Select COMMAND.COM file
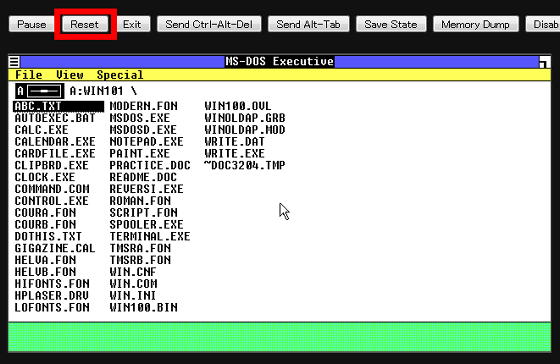 coord(52,189)
